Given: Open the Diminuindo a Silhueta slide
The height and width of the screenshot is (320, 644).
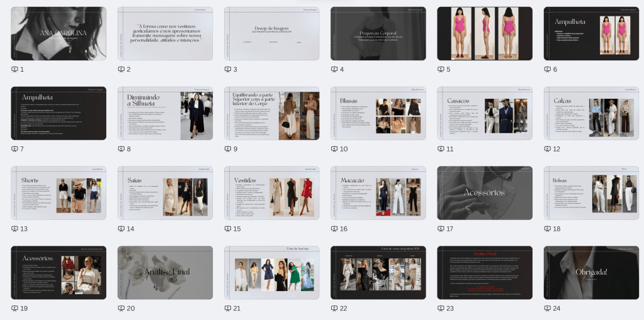Looking at the screenshot, I should [x=165, y=113].
